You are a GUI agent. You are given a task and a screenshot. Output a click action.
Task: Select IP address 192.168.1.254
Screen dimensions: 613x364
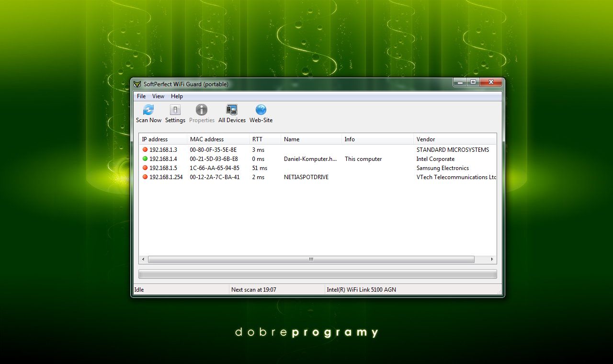[166, 177]
